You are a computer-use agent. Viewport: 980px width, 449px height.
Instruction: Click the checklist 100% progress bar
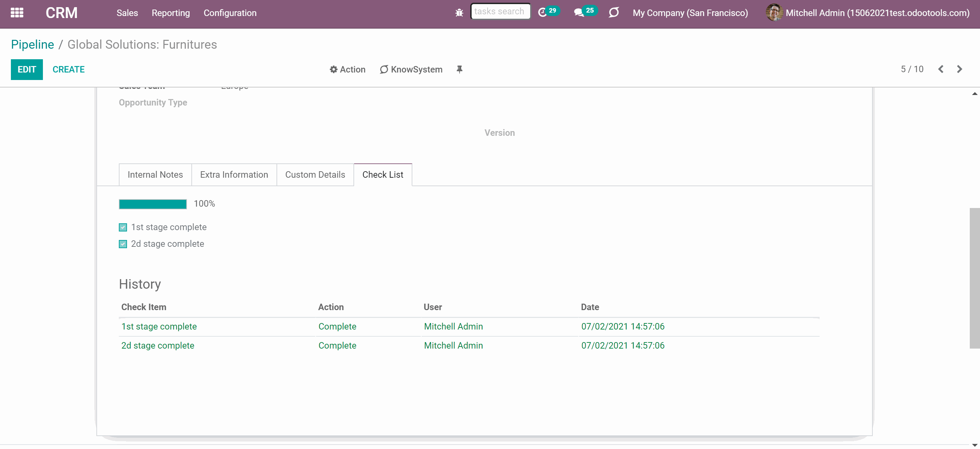153,204
